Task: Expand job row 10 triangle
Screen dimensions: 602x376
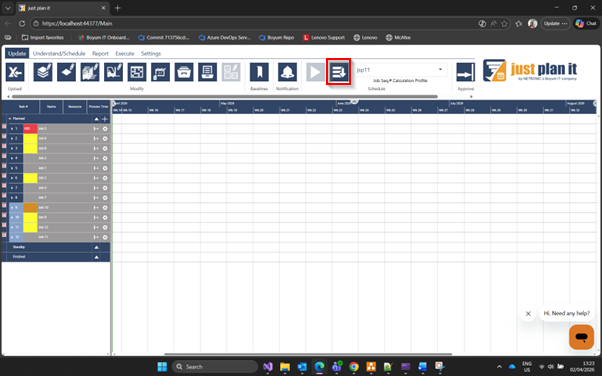Action: coord(12,217)
